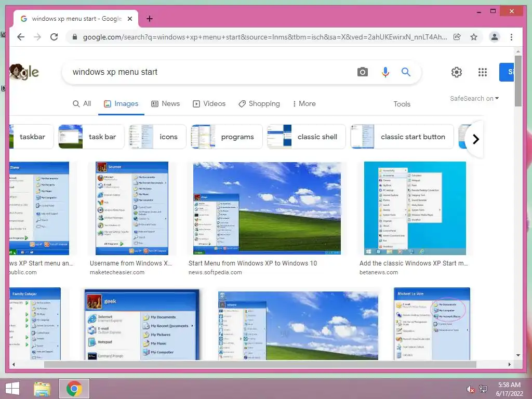Click the address bar URL
532x399 pixels.
(264, 37)
